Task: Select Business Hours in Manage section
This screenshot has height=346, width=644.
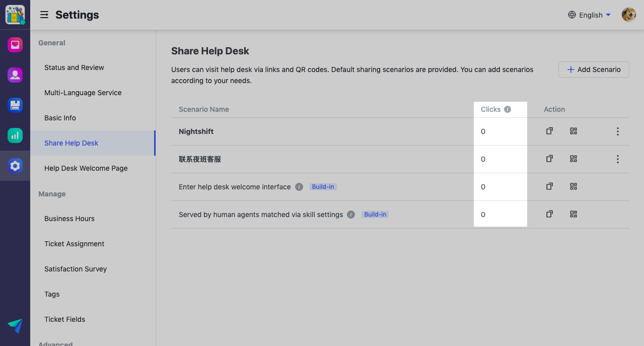Action: [x=69, y=219]
